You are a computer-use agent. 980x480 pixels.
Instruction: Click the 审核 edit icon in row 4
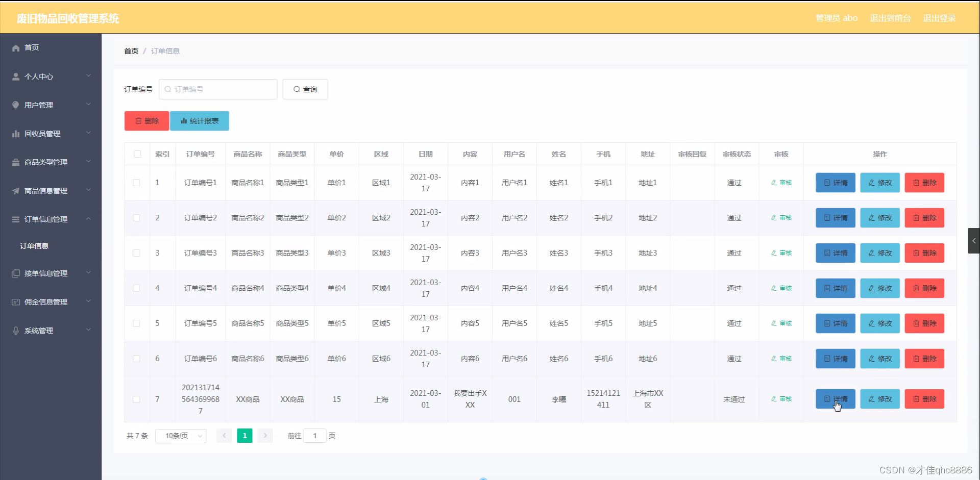pos(774,288)
